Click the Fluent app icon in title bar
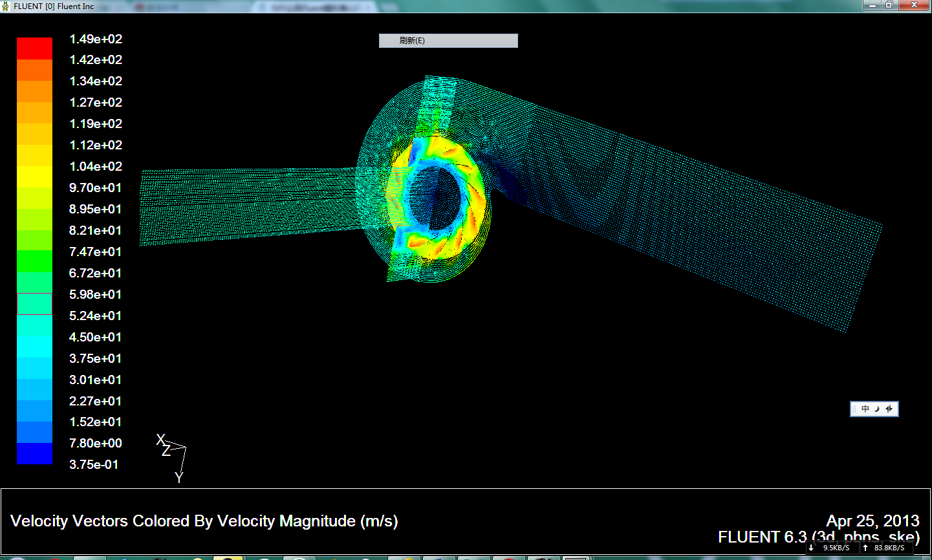Viewport: 932px width, 560px height. 6,6
